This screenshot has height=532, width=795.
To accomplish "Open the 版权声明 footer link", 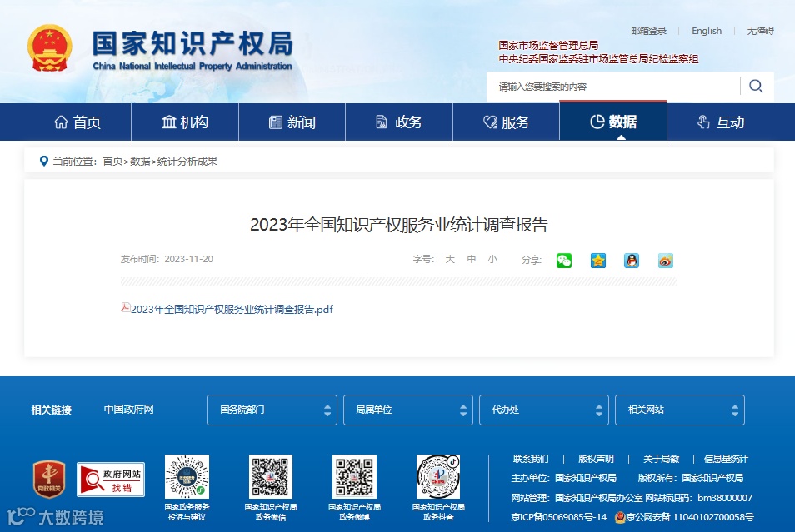I will tap(597, 459).
